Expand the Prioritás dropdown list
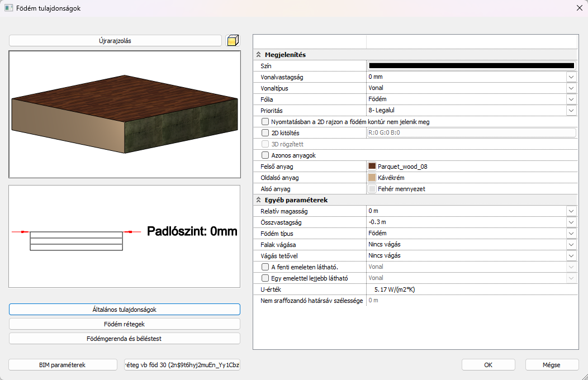 tap(571, 111)
